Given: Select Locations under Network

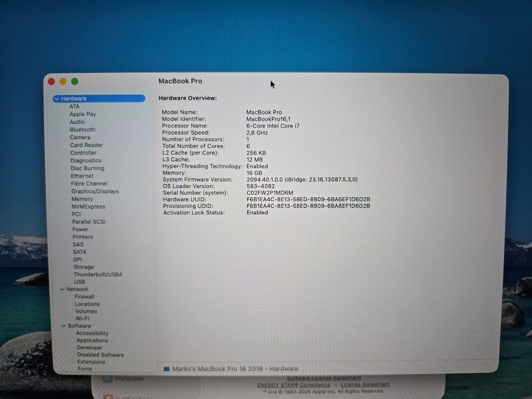Looking at the screenshot, I should (x=88, y=304).
